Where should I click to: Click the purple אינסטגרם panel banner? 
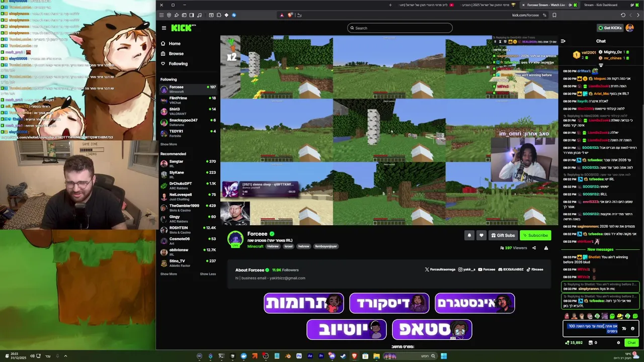(475, 303)
